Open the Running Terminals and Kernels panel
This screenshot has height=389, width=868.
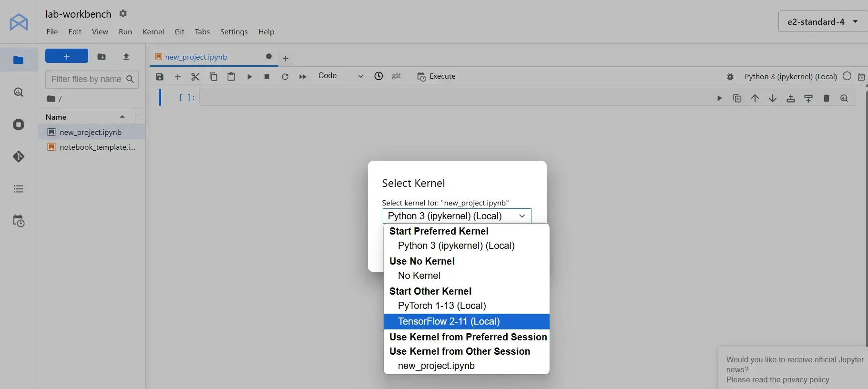(19, 124)
